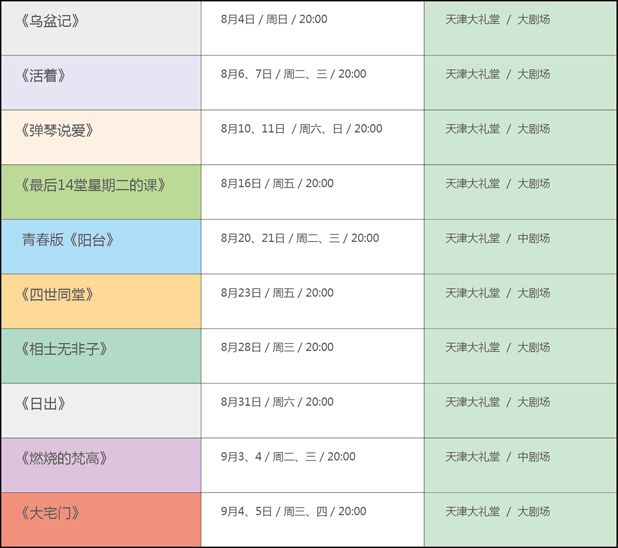Select the show title 《日出》
Image resolution: width=618 pixels, height=548 pixels.
[x=43, y=403]
